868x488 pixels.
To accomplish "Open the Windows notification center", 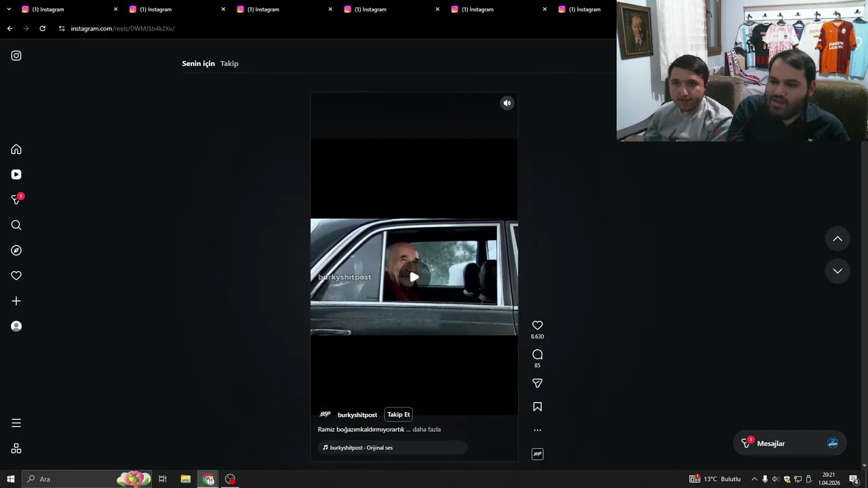I will point(854,479).
